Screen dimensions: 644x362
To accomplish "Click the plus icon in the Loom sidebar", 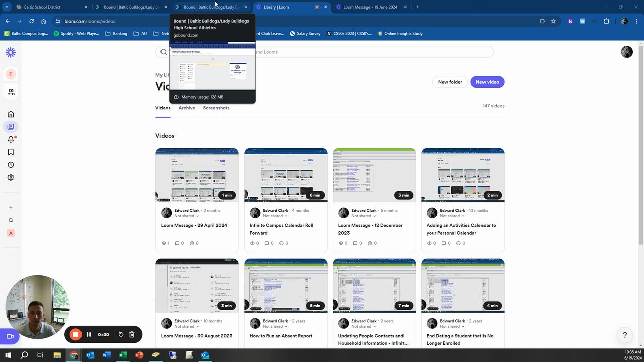I will tap(11, 207).
